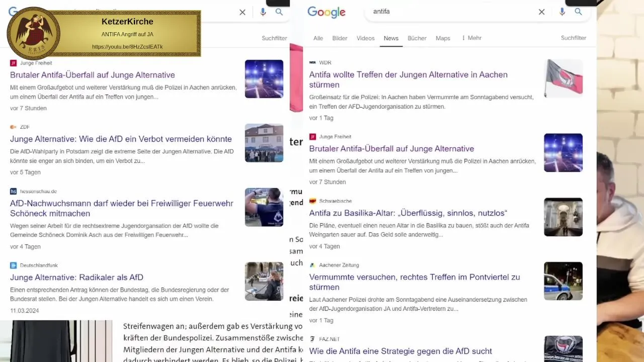This screenshot has height=362, width=644.
Task: Clear the 'antifa' search with X icon
Action: [x=541, y=12]
